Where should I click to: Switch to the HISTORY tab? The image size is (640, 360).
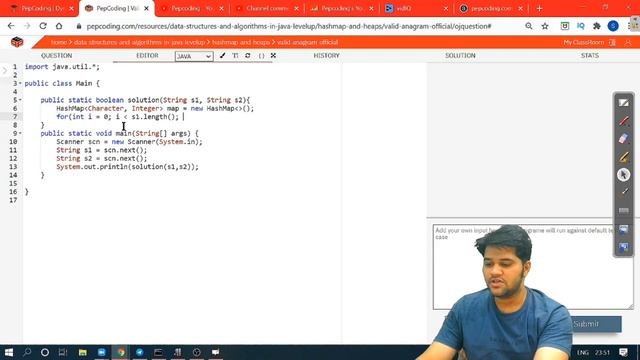pyautogui.click(x=327, y=56)
